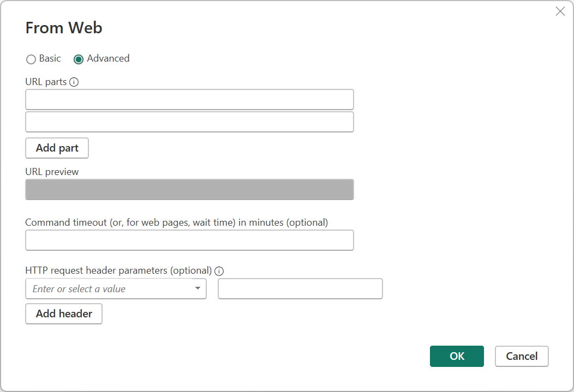Click the header value input field

300,288
